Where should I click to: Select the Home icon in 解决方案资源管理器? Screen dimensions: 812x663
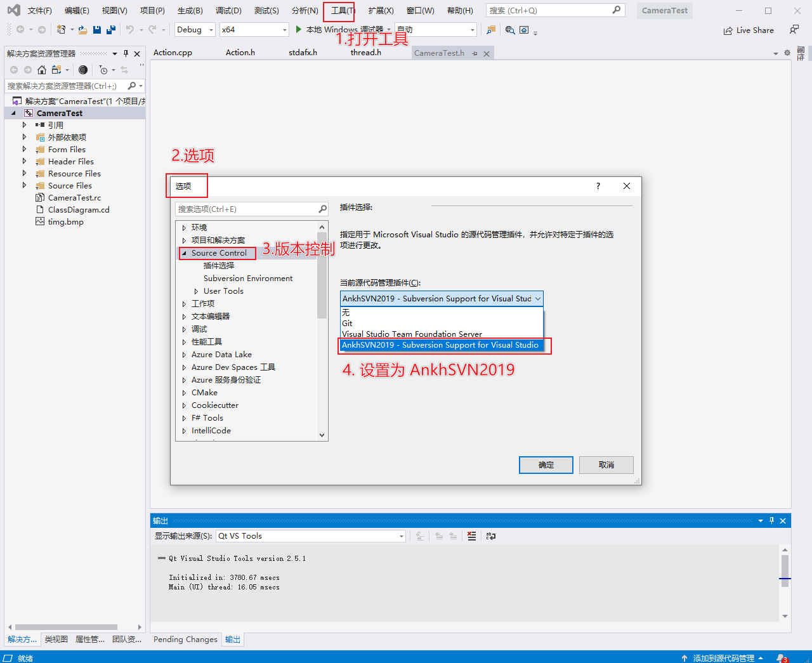click(41, 70)
